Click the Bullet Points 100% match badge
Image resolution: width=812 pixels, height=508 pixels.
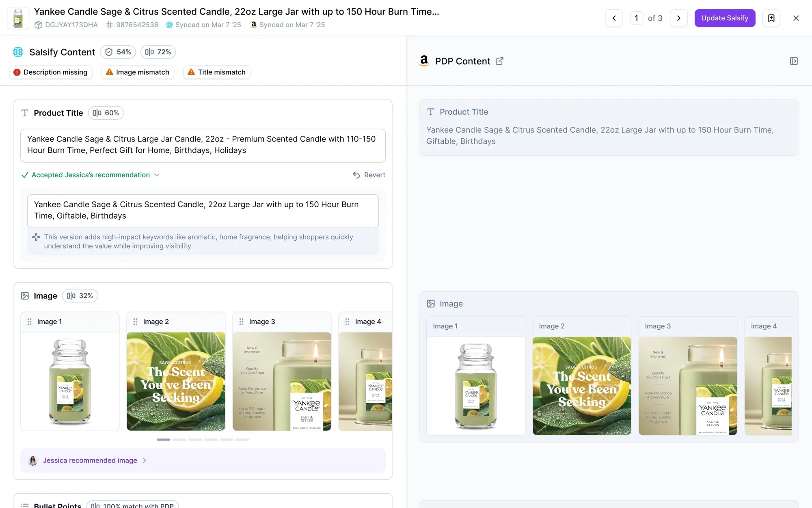pyautogui.click(x=132, y=505)
